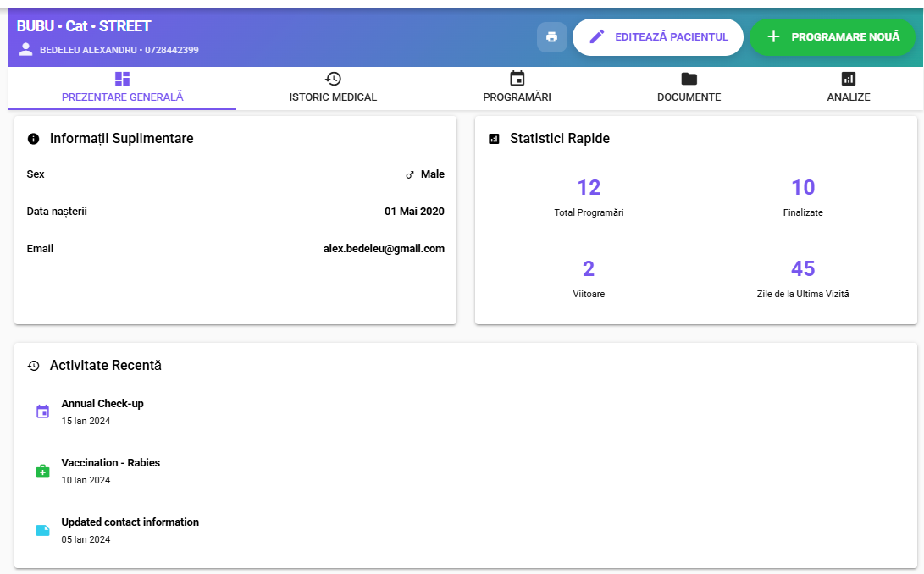Screen dimensions: 924x574
Task: Click the Activitate Recentă heading
Action: pos(106,366)
